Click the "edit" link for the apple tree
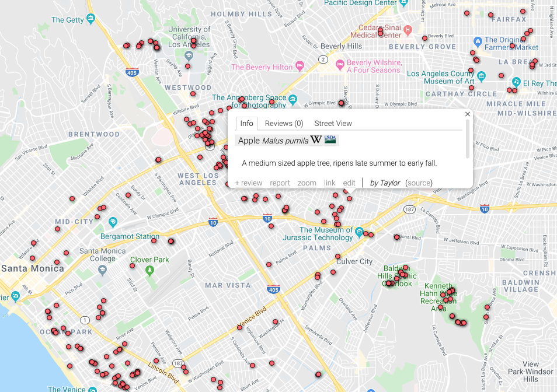 [x=349, y=183]
